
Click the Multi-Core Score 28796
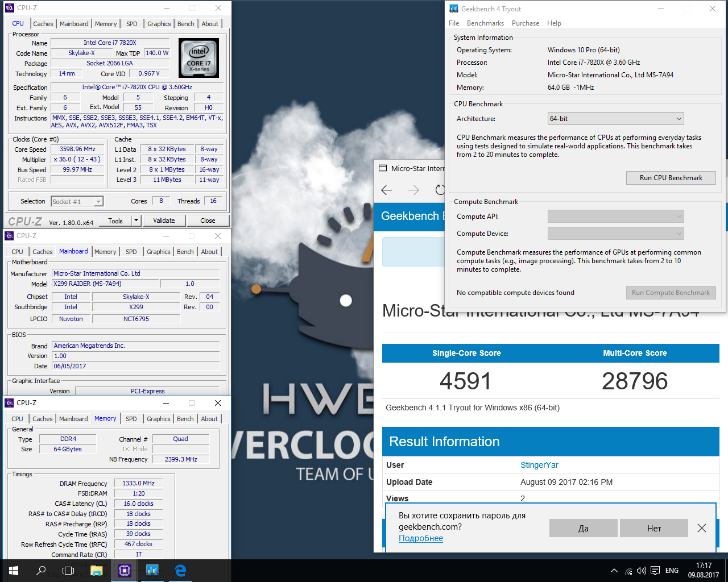click(x=635, y=381)
